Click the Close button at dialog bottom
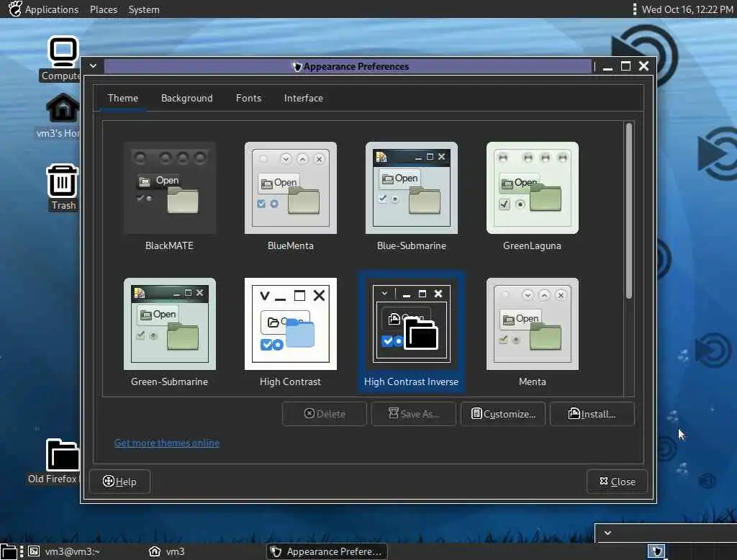Image resolution: width=737 pixels, height=560 pixels. click(x=617, y=482)
